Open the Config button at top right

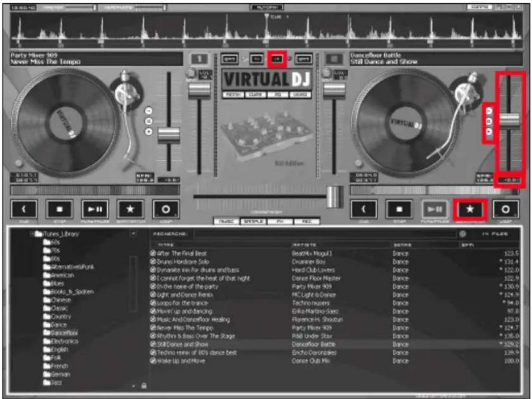[479, 7]
